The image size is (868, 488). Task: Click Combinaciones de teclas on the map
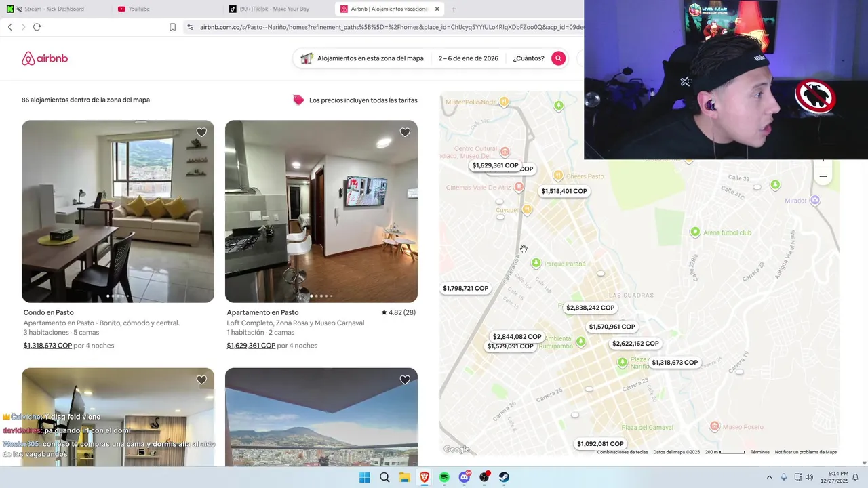(623, 452)
